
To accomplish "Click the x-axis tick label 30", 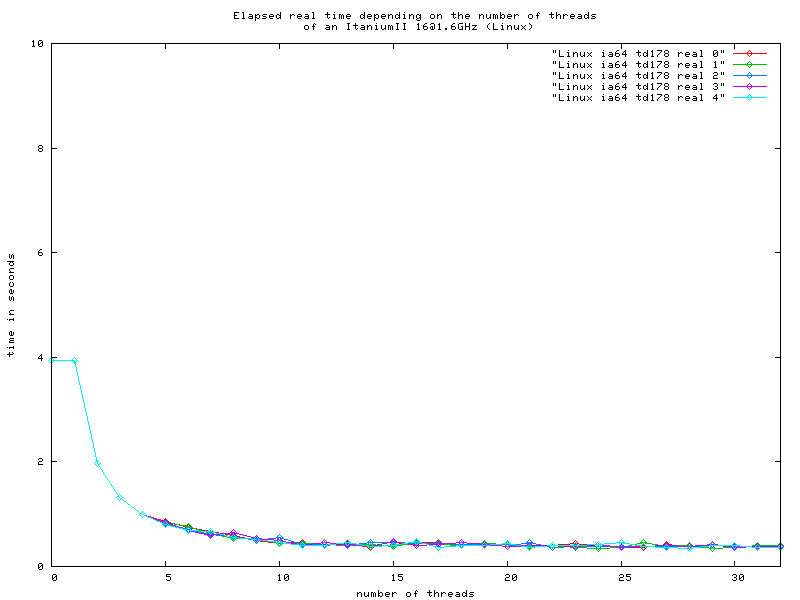I will coord(735,578).
